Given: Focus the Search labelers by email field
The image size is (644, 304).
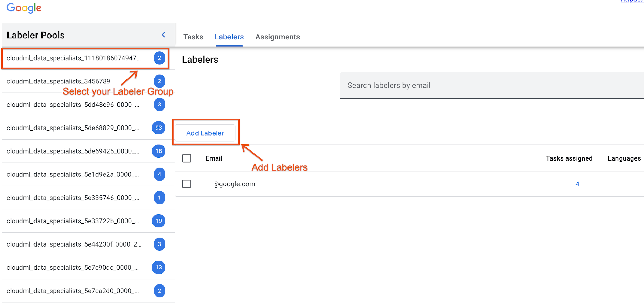Looking at the screenshot, I should click(489, 85).
